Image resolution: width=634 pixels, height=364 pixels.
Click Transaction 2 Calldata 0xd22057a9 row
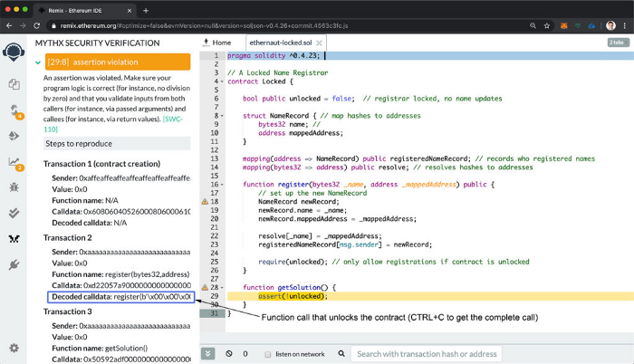120,285
